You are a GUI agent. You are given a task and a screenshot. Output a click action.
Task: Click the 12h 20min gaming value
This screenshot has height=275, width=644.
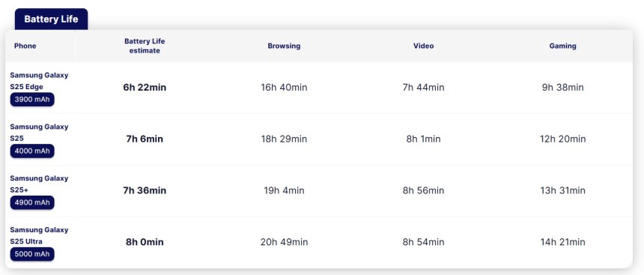(562, 139)
